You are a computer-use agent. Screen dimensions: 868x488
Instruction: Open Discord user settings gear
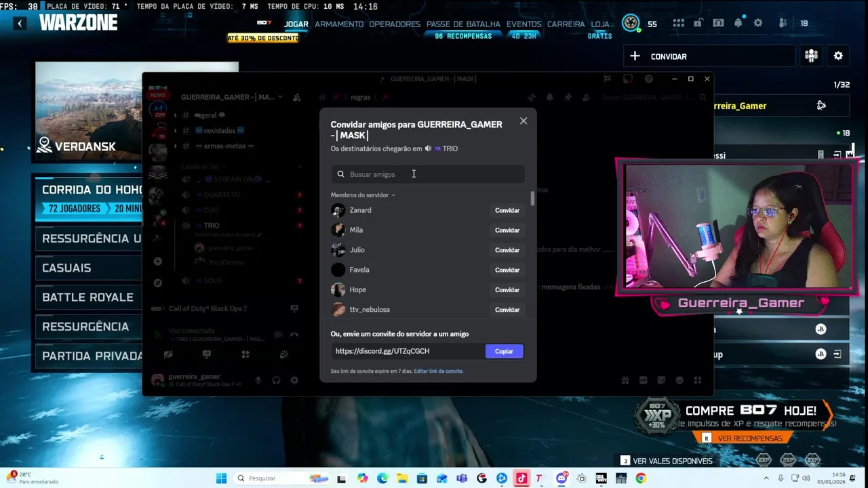[x=294, y=380]
